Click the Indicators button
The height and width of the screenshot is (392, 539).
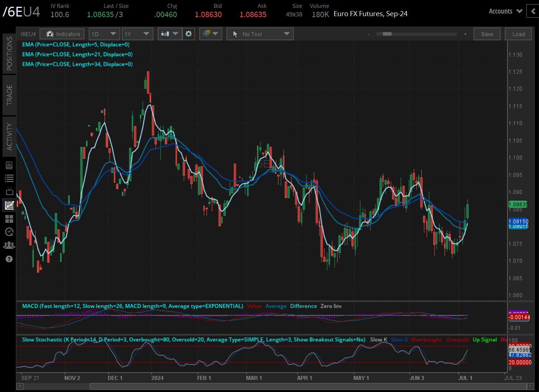coord(62,34)
